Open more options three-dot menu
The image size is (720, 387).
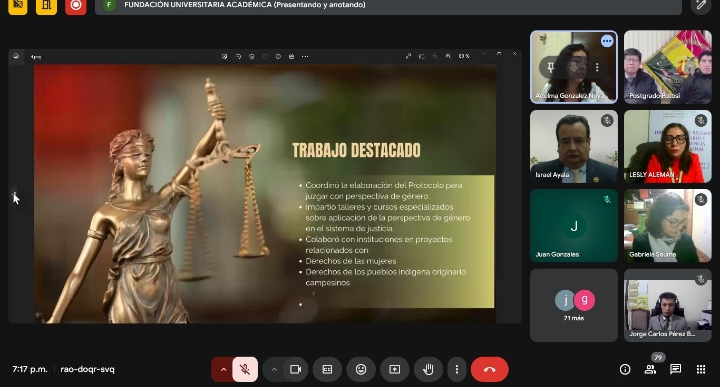pos(456,369)
